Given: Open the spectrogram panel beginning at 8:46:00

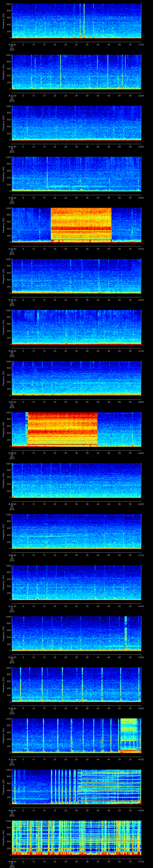Looking at the screenshot, I should point(76,838).
